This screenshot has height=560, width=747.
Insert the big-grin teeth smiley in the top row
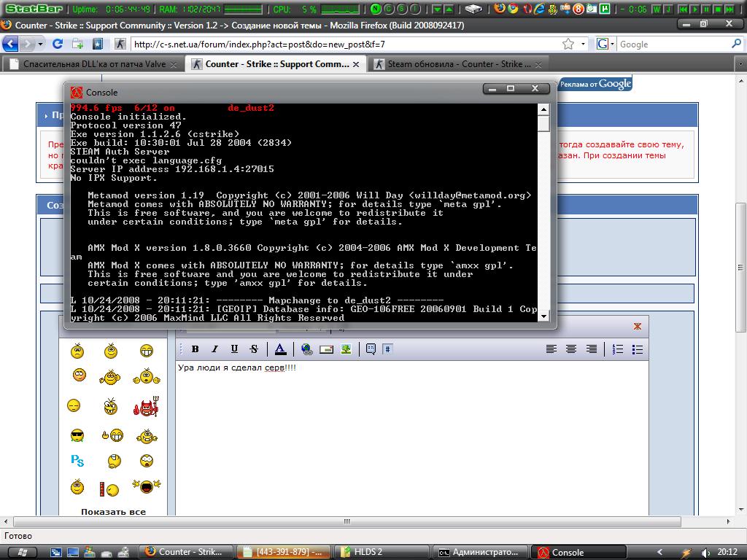[x=147, y=351]
